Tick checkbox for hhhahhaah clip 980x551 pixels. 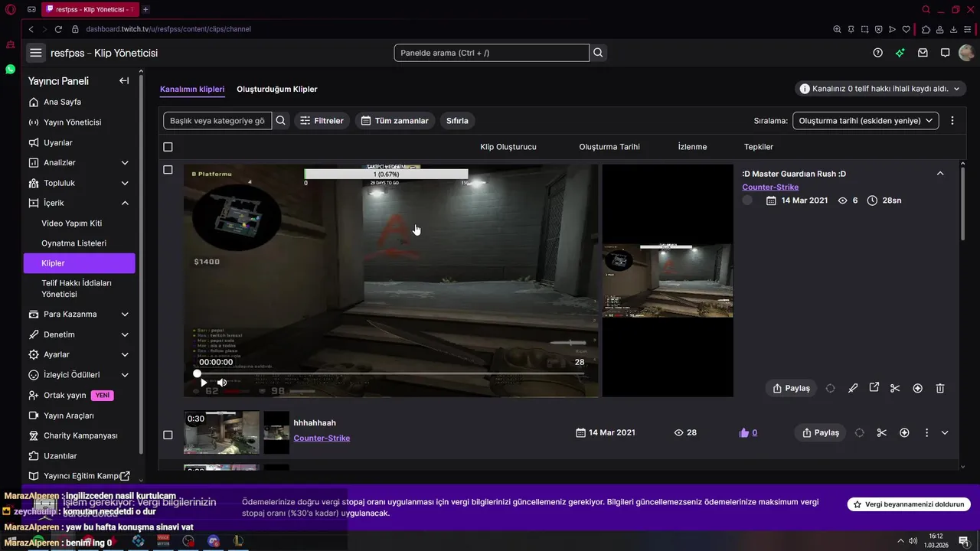pyautogui.click(x=168, y=435)
